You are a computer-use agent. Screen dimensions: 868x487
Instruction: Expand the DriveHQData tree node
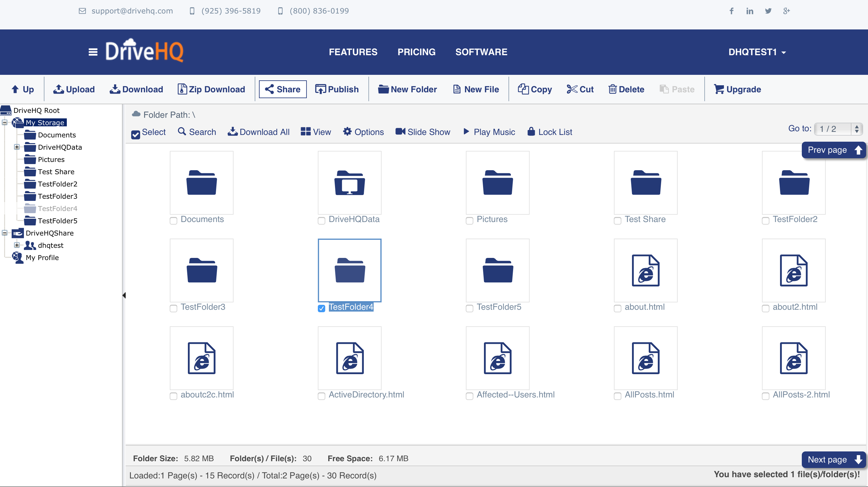pos(17,147)
